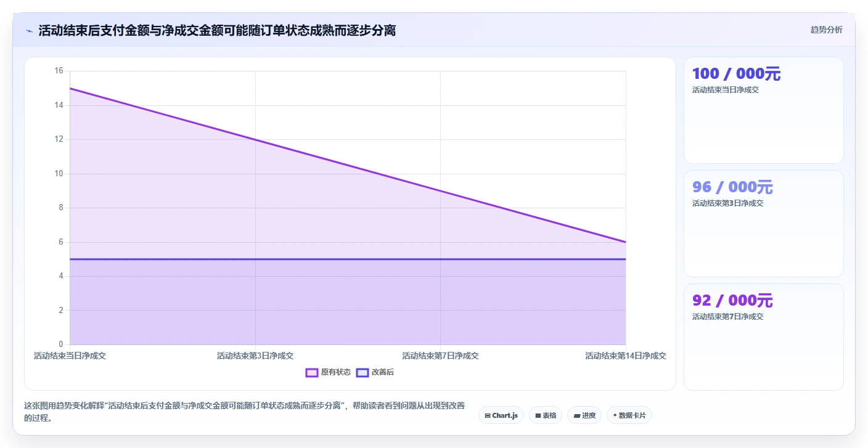Viewport: 868px width, 448px height.
Task: Click the 活动结束当日净成交 x-axis label
Action: click(70, 356)
